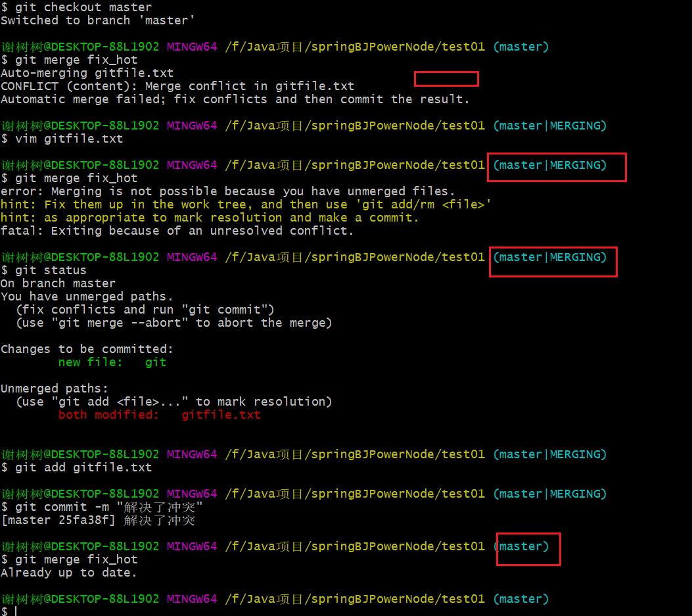Image resolution: width=692 pixels, height=616 pixels.
Task: Click the 'Already up to date.' output
Action: point(69,573)
